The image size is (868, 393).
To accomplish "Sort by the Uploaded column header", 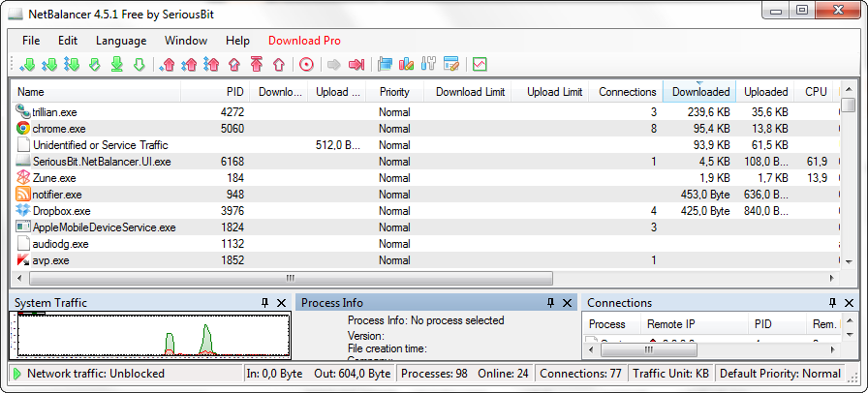I will (765, 92).
